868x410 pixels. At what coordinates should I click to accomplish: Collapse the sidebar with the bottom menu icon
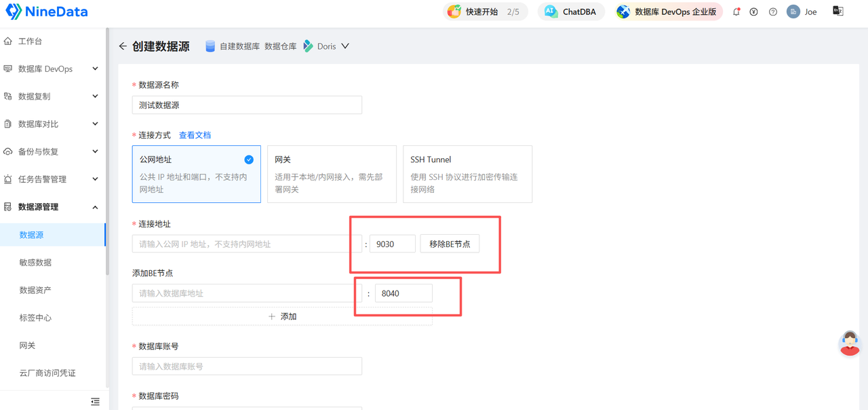pos(95,402)
